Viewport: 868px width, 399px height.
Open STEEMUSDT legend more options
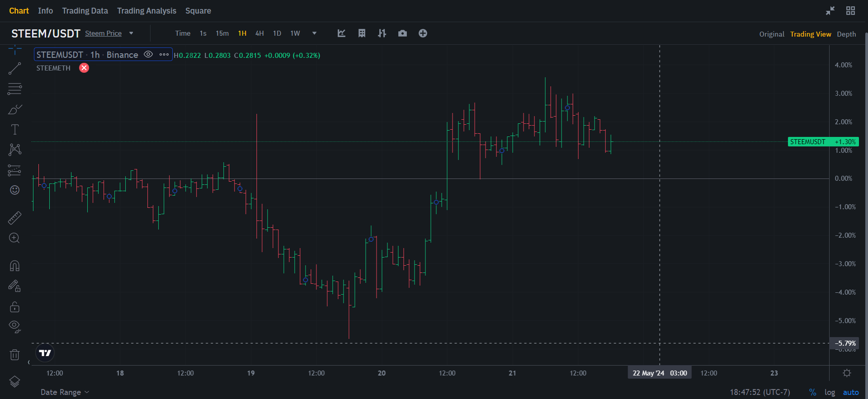[164, 54]
